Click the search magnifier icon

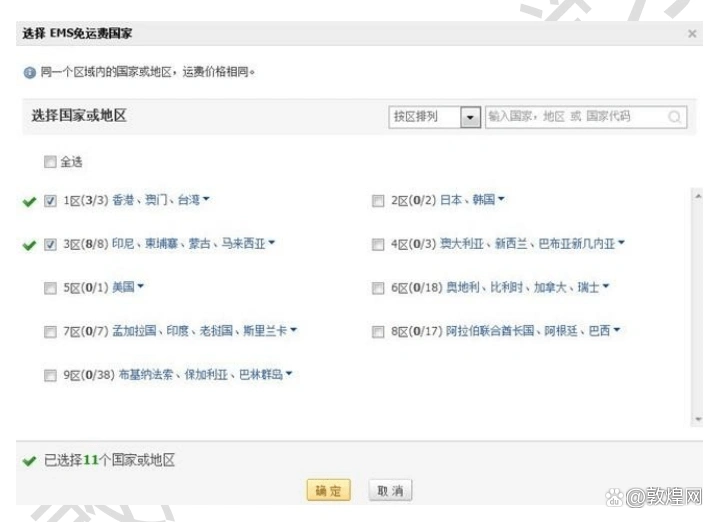click(x=675, y=117)
